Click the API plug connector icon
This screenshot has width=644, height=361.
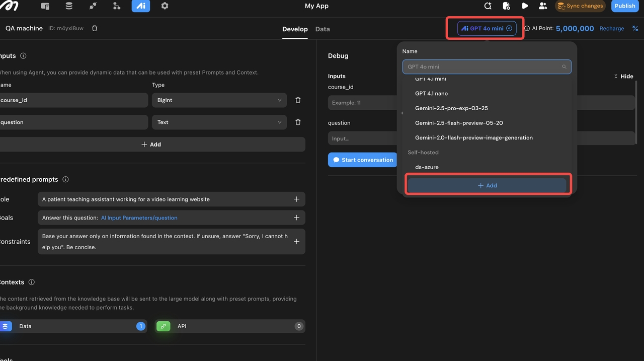[93, 6]
